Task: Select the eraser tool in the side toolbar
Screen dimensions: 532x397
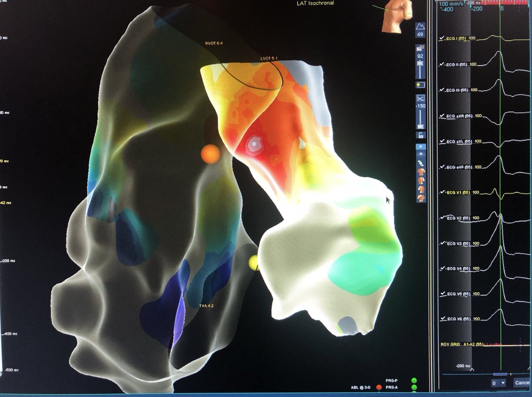Action: (x=421, y=162)
